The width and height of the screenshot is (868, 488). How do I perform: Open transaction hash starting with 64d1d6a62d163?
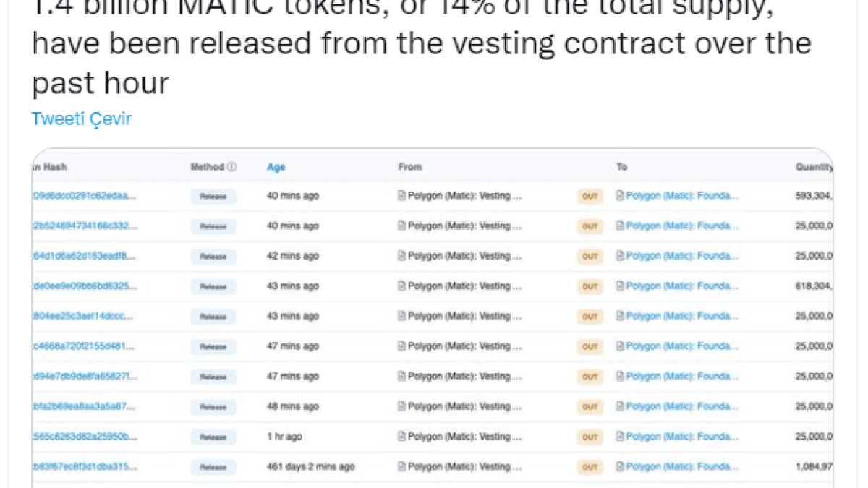pyautogui.click(x=84, y=256)
